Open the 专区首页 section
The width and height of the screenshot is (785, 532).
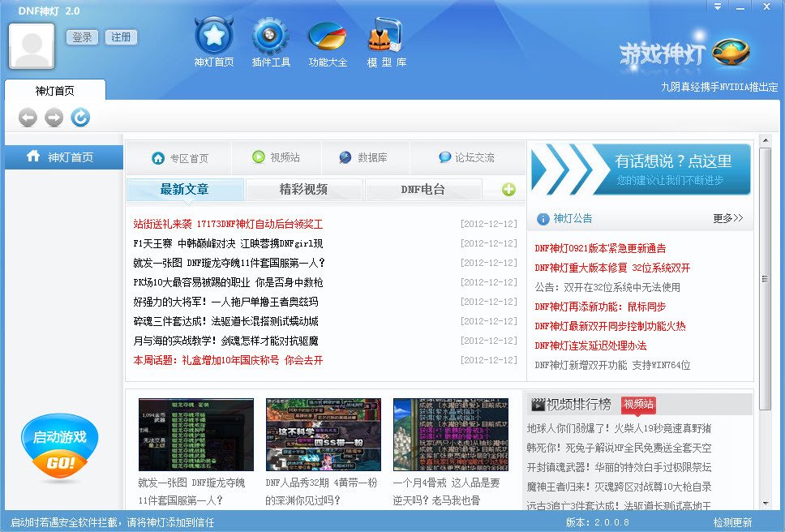180,158
